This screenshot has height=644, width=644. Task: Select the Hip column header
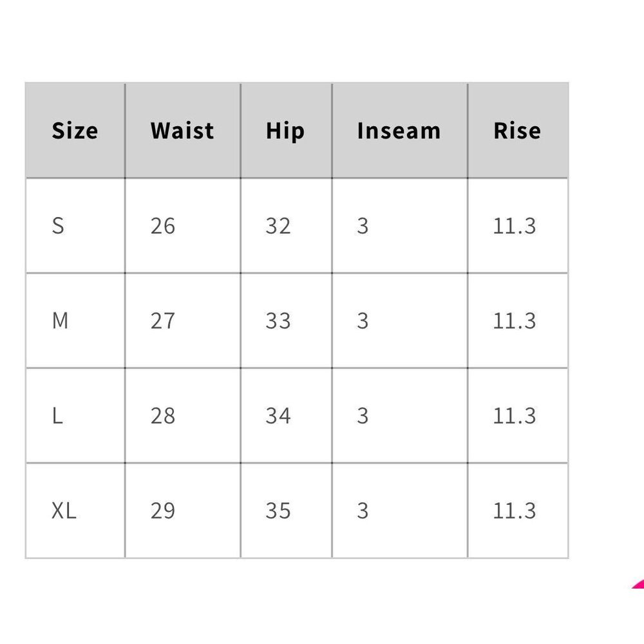[x=285, y=131]
